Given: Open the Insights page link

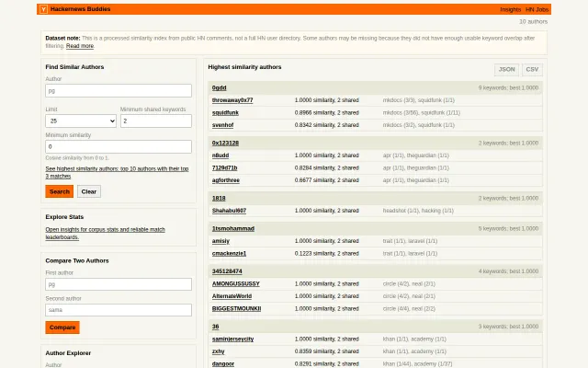Looking at the screenshot, I should [x=511, y=9].
